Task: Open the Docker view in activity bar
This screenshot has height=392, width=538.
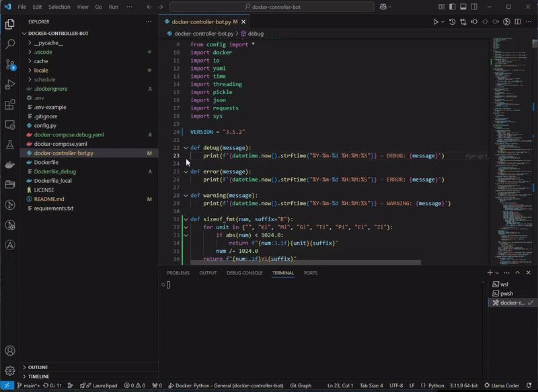Action: 10,165
